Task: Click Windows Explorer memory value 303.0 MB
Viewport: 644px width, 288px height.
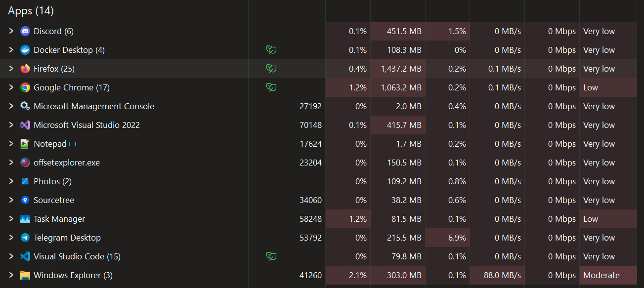Action: (x=404, y=275)
